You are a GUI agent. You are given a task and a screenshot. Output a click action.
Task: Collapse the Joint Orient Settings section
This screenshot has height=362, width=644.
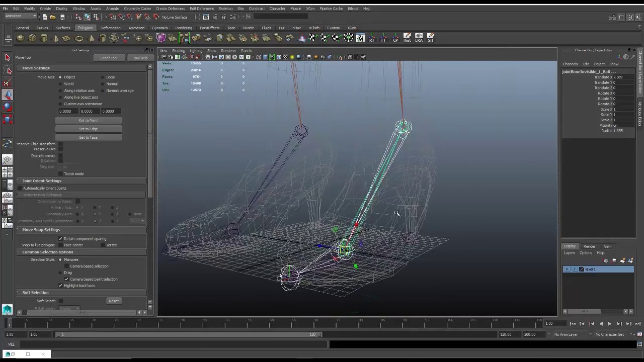coord(80,180)
